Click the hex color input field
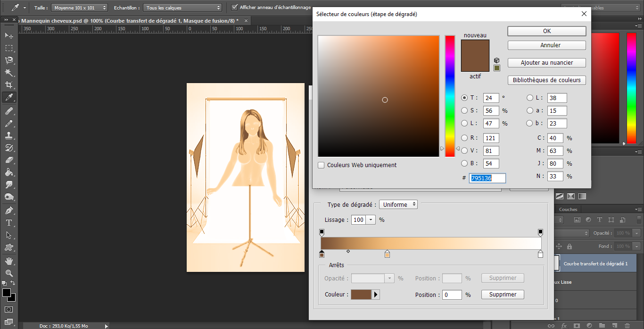 [x=487, y=178]
